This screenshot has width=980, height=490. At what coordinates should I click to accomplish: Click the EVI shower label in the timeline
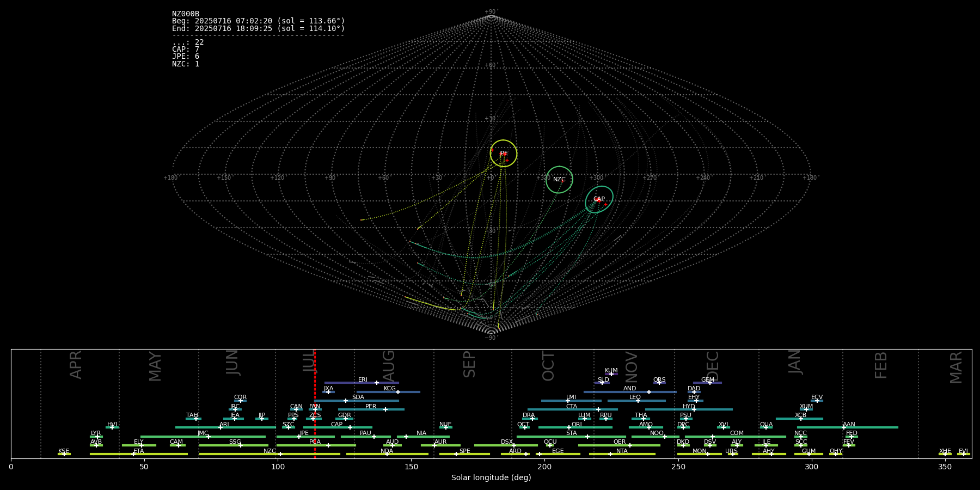963,451
